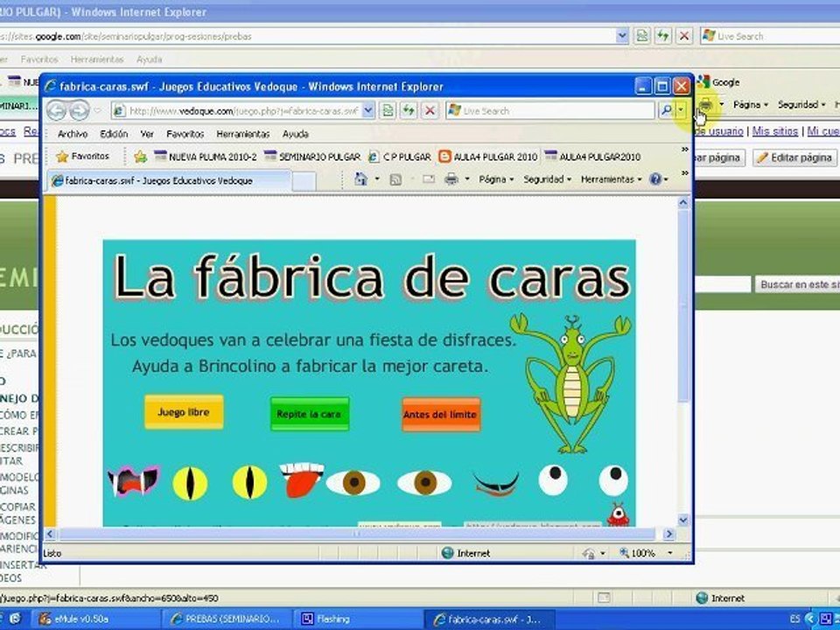
Task: Expand the favorites bar overflow chevron
Action: click(x=684, y=150)
